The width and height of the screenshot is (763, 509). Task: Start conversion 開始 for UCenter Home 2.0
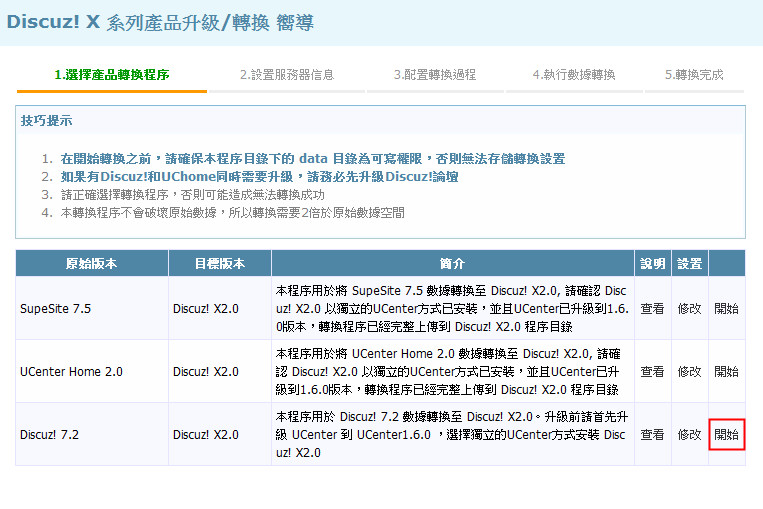coord(727,372)
